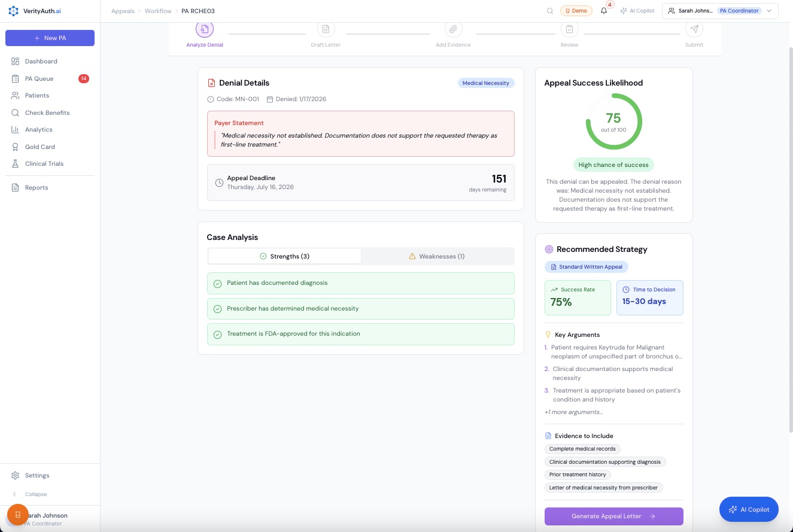Select the Draft Letter workflow step icon
Image resolution: width=793 pixels, height=532 pixels.
(x=326, y=28)
